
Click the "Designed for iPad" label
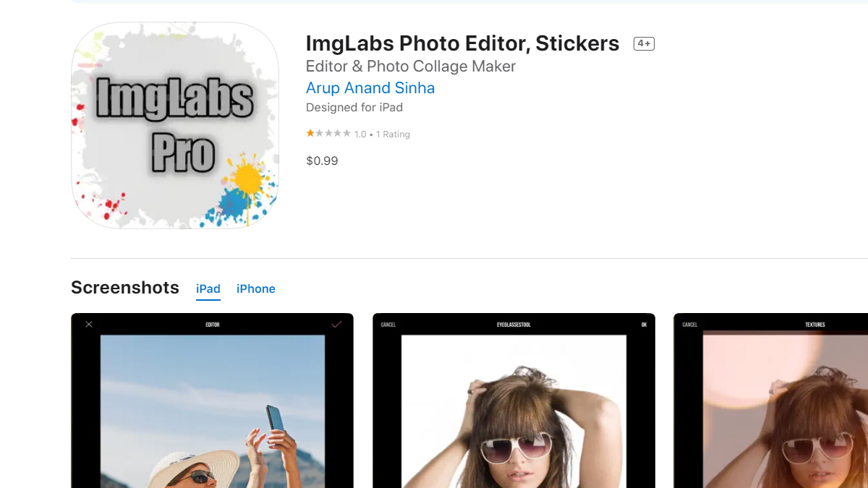(x=354, y=108)
